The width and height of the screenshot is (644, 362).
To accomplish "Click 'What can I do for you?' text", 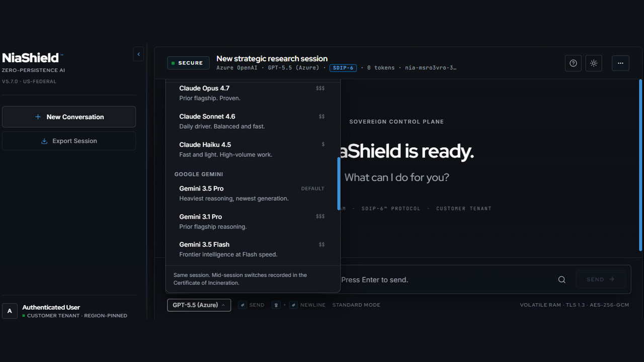I will 396,177.
